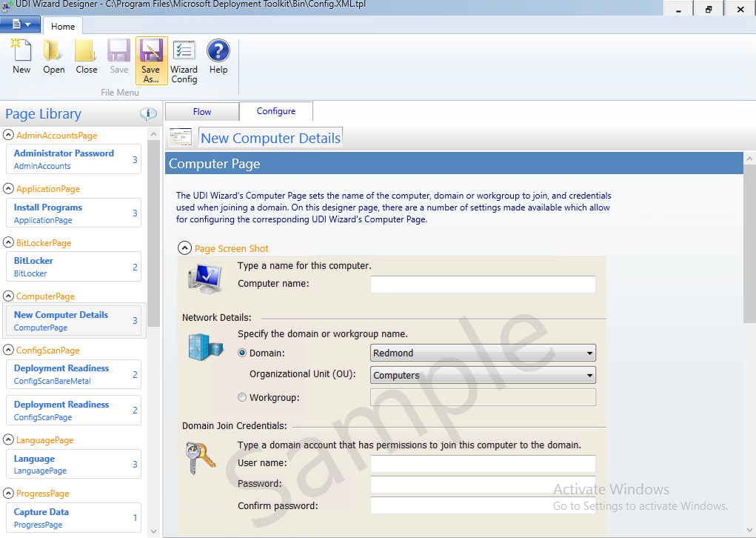Click the 'File Menu' group label
The image size is (756, 538).
119,92
